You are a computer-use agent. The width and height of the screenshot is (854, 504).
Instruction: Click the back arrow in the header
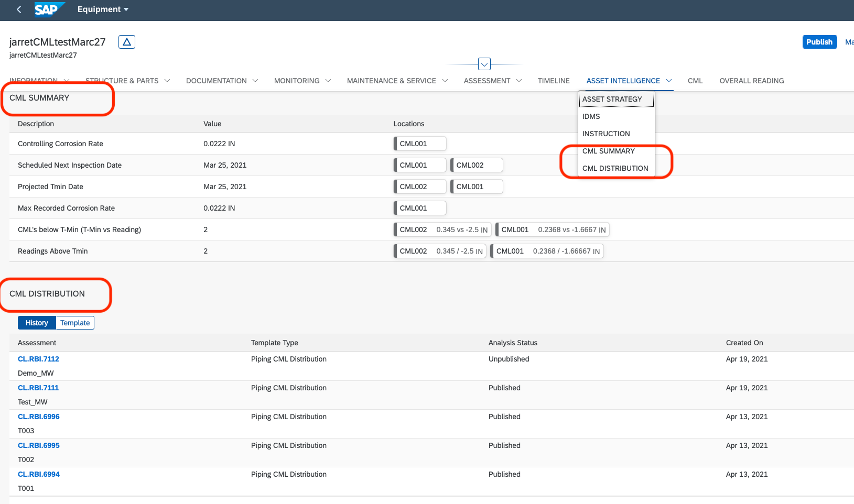click(x=19, y=9)
